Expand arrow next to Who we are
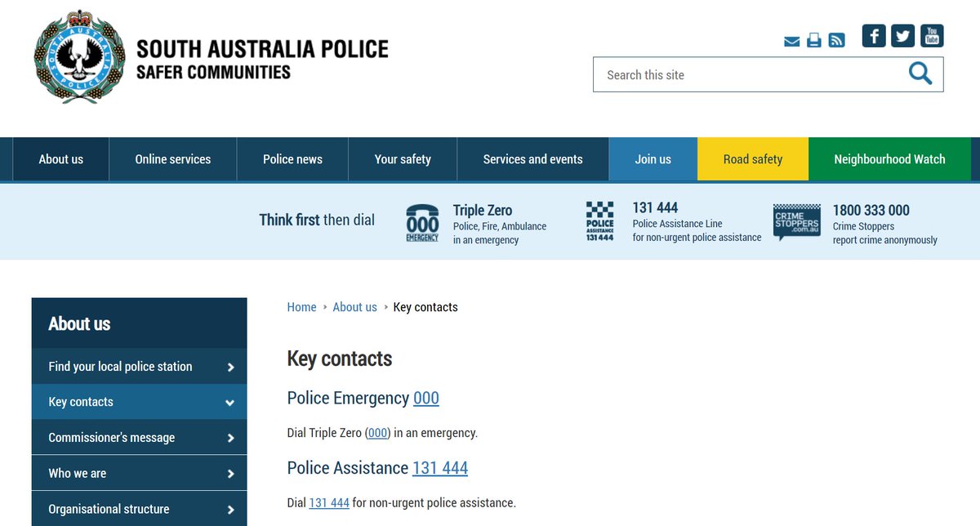The image size is (980, 526). (x=230, y=474)
